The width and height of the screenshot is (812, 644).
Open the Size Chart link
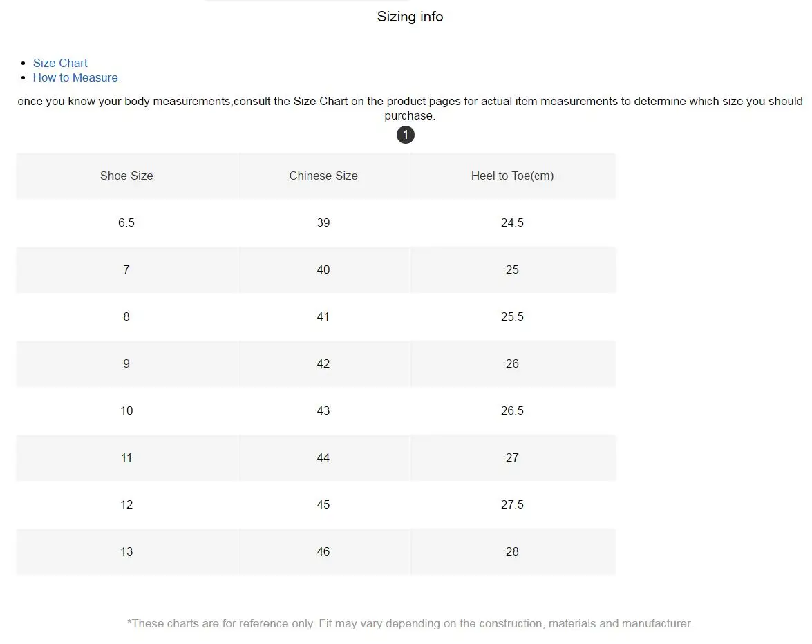(60, 63)
